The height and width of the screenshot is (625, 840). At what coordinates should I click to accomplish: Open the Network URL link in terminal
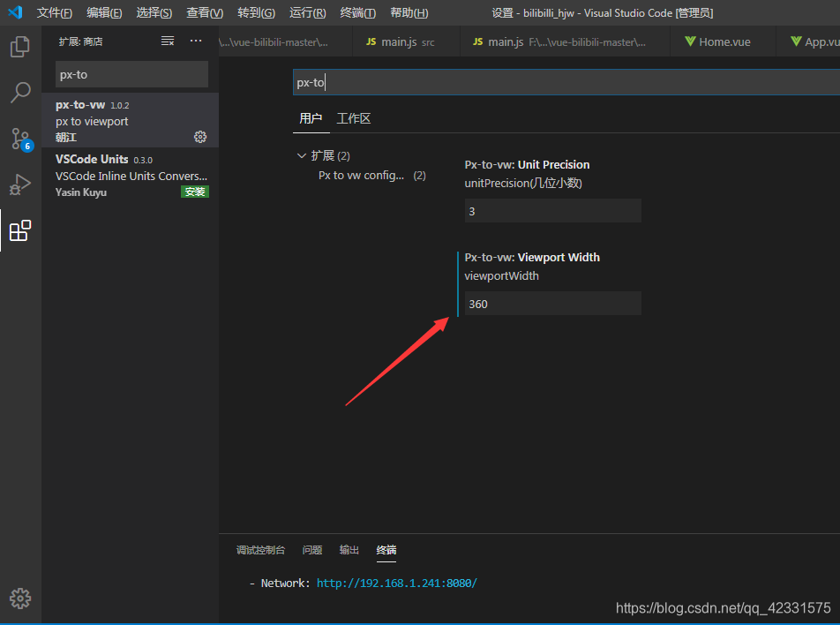pos(396,584)
